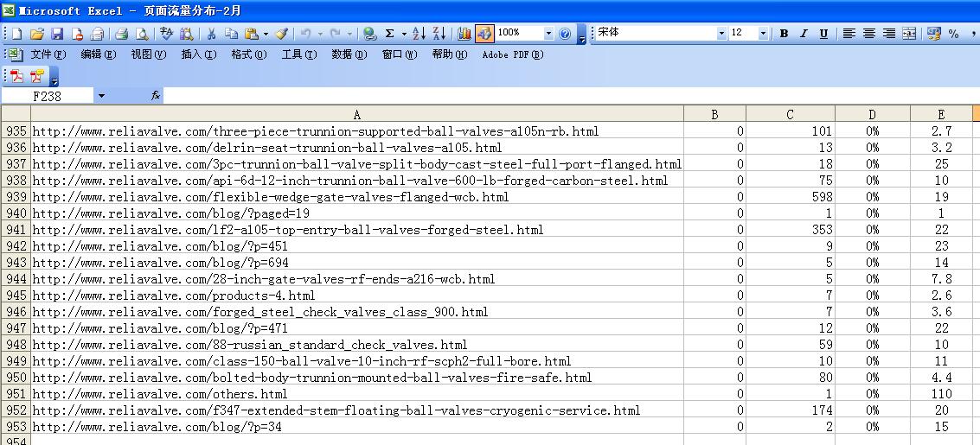This screenshot has width=980, height=445.
Task: Open the paste options dropdown arrow
Action: click(x=266, y=34)
